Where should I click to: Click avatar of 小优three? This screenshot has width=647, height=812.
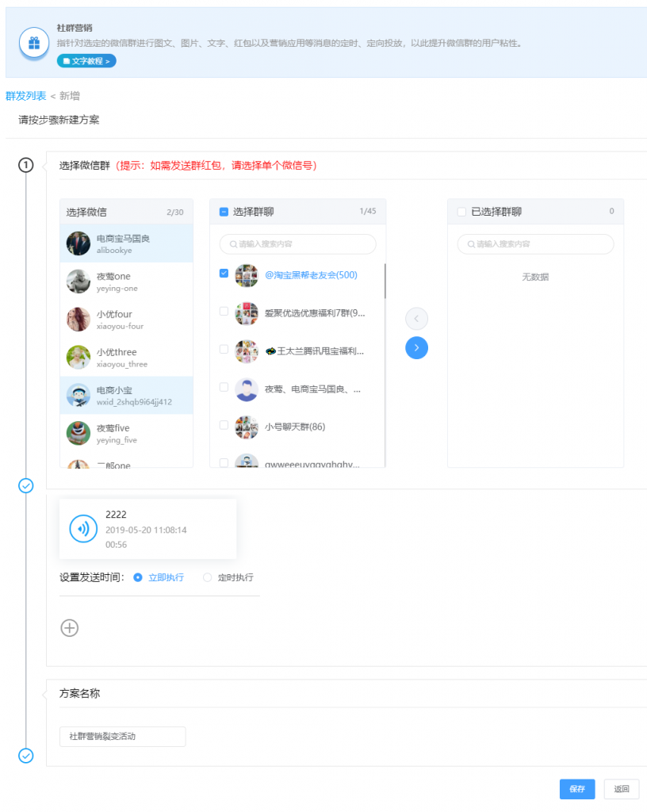click(78, 358)
